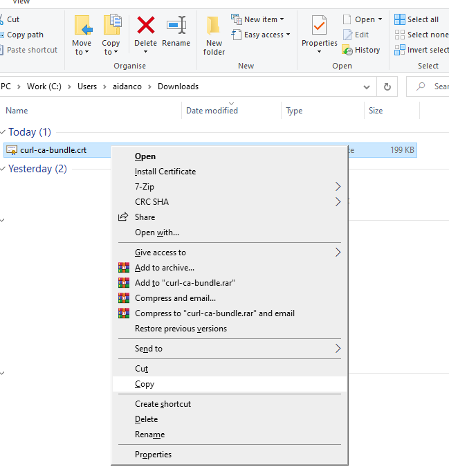This screenshot has width=449, height=476.
Task: Choose Copy from the context menu
Action: (145, 384)
